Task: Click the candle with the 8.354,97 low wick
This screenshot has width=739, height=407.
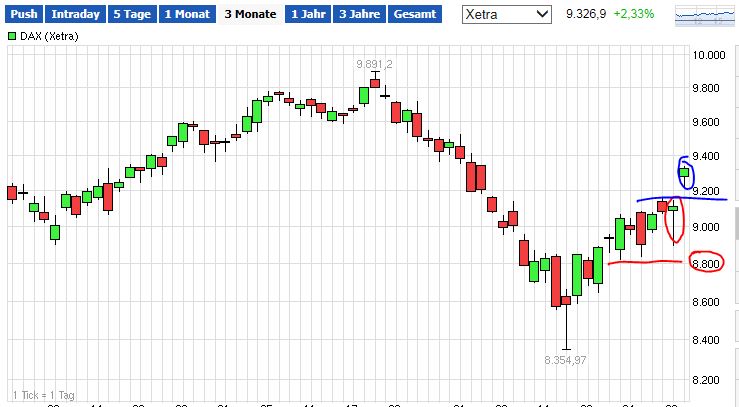Action: [566, 300]
